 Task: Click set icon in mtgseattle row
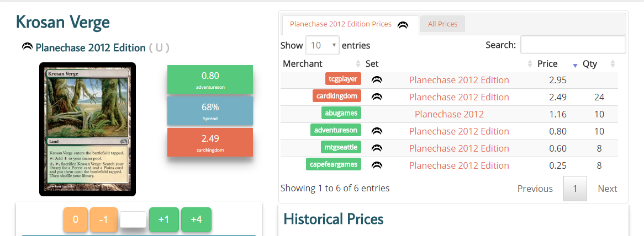(x=377, y=148)
